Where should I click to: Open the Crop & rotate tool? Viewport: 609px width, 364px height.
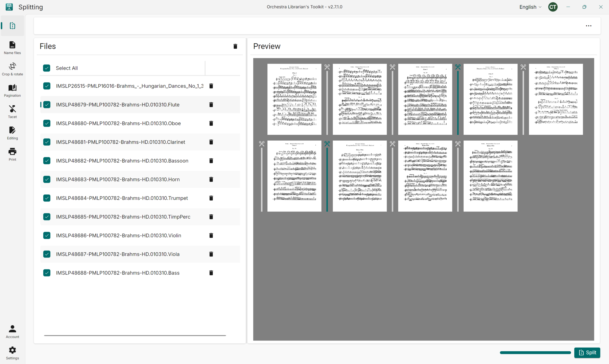(x=12, y=69)
